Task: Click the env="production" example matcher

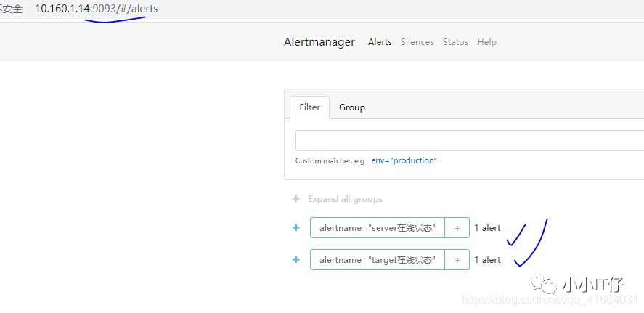Action: pyautogui.click(x=404, y=160)
